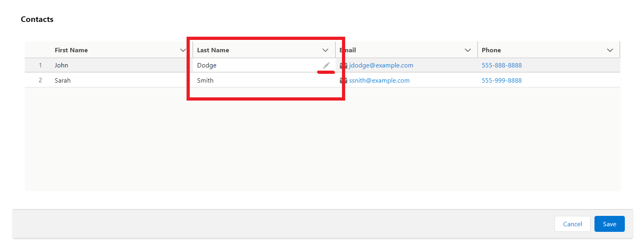This screenshot has width=644, height=247.
Task: Select the Phone column header label
Action: [491, 50]
